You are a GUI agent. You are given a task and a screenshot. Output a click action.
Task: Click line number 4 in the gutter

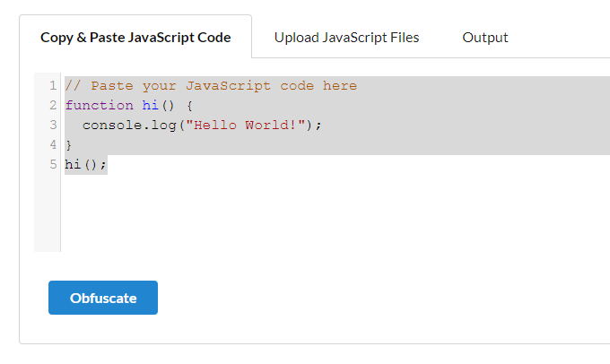(53, 145)
